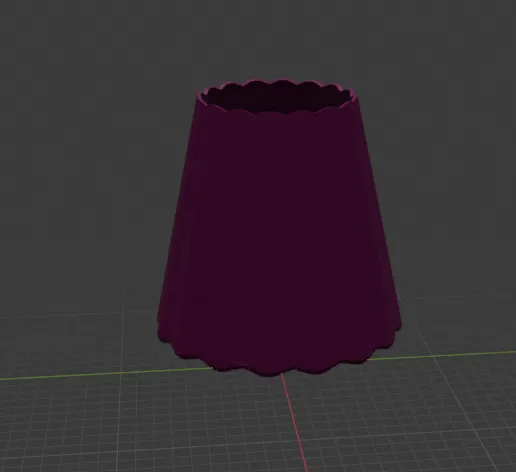Click the green axis line right of the vase
This screenshot has height=472, width=516.
point(443,355)
